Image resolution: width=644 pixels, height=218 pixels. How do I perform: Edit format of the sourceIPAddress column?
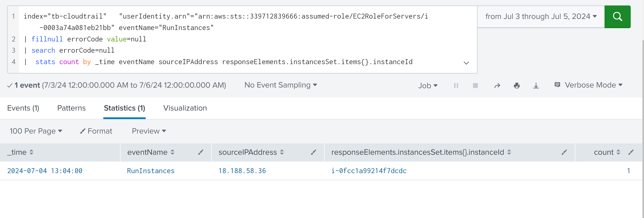tap(313, 152)
